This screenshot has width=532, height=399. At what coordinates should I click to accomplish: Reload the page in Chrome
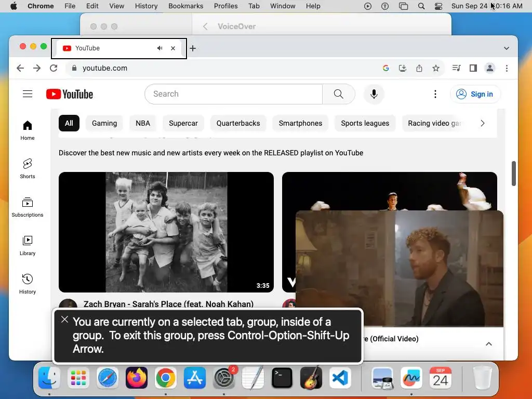coord(54,68)
